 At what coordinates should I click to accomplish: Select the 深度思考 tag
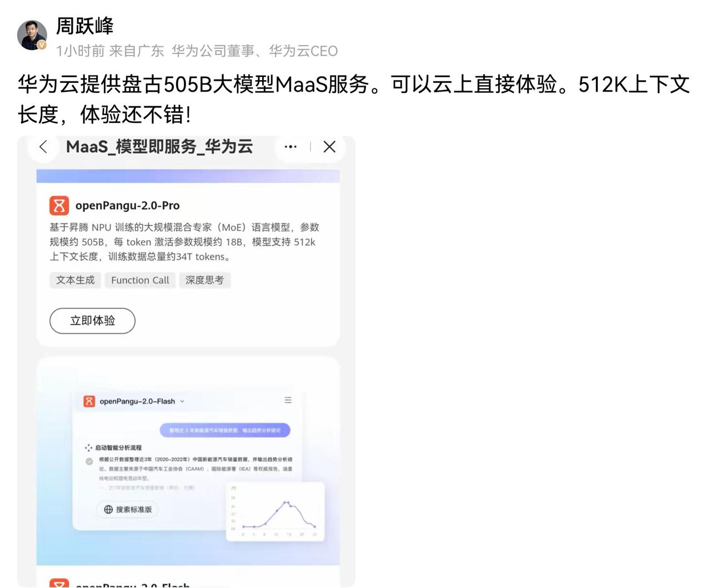click(204, 280)
